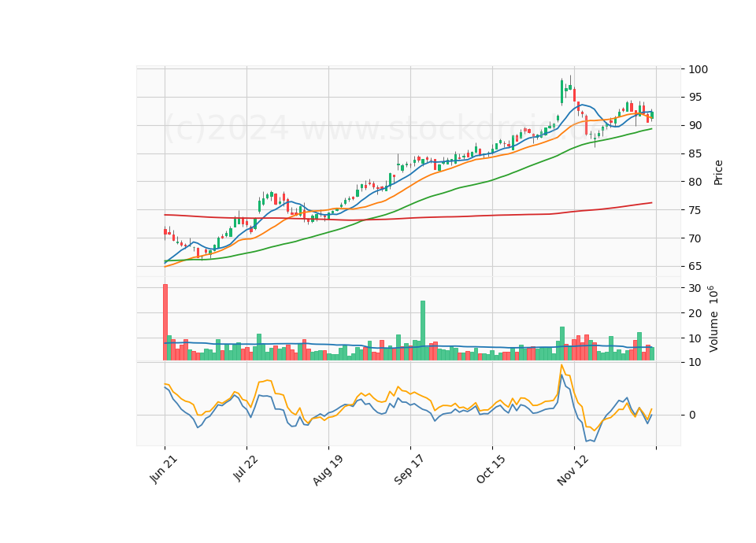Viewport: 756px width, 543px height.
Task: Click the 70 price axis label
Action: (695, 238)
